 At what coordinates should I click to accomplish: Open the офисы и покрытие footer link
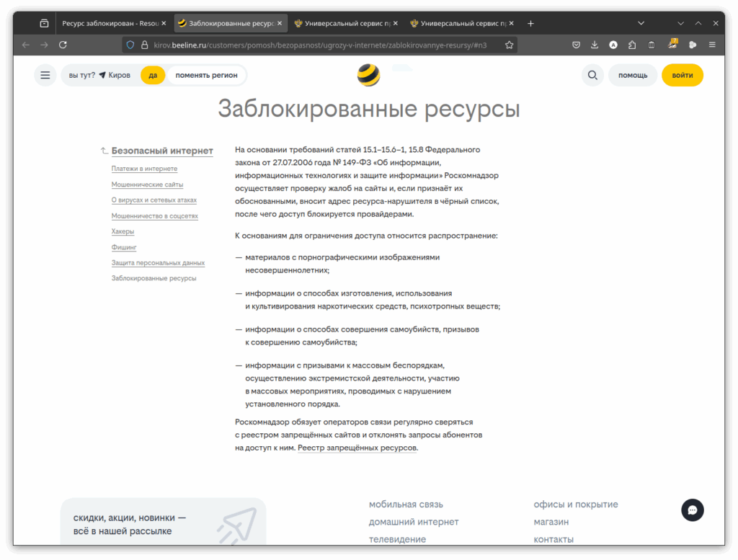(x=576, y=505)
